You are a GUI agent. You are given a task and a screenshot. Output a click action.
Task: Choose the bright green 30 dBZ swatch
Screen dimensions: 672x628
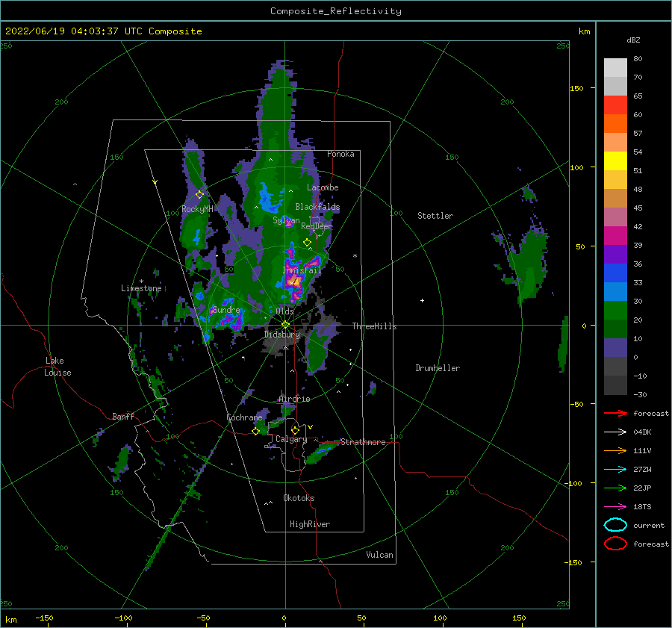pyautogui.click(x=615, y=311)
